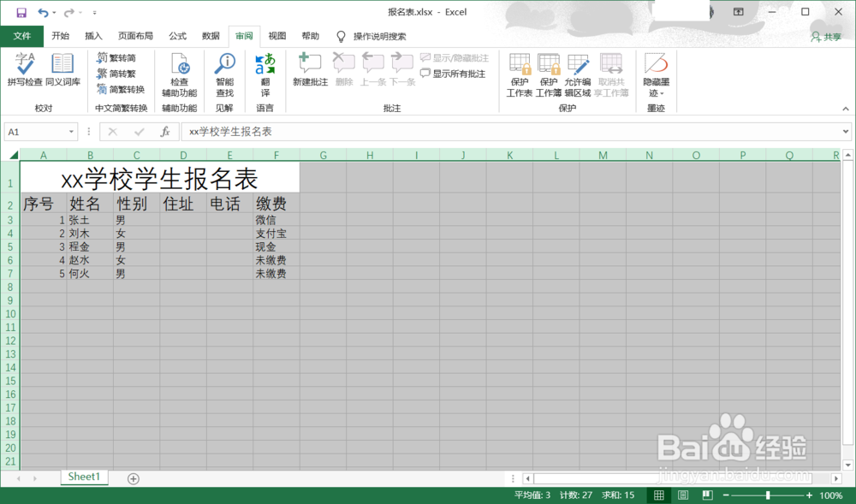Open the Name Box dropdown arrow
Image resolution: width=856 pixels, height=504 pixels.
[x=71, y=132]
